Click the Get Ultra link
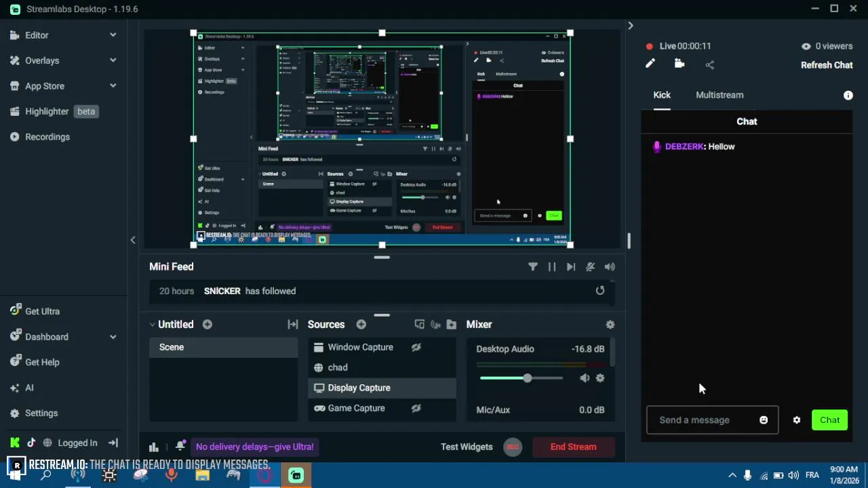This screenshot has height=488, width=868. coord(42,311)
